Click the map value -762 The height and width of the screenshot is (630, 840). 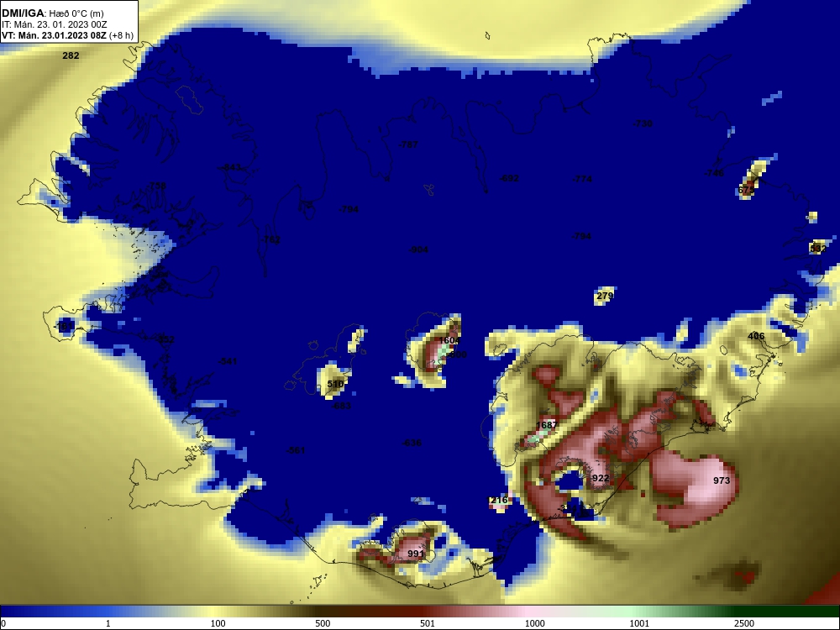click(270, 239)
